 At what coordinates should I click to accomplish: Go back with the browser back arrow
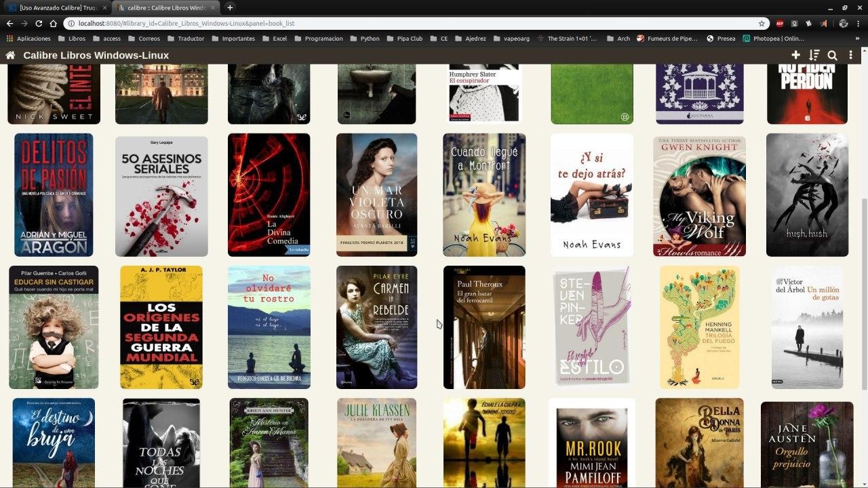pyautogui.click(x=10, y=23)
